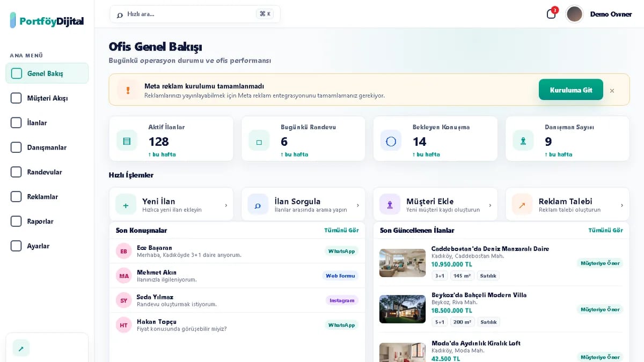
Task: Open Ayarlar in the sidebar
Action: [47, 246]
